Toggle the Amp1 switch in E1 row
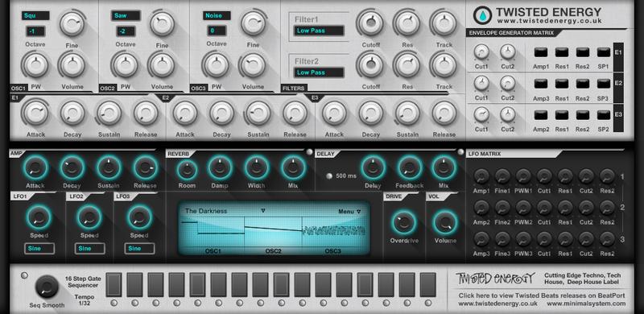Screen dimensions: 644x314 point(541,52)
